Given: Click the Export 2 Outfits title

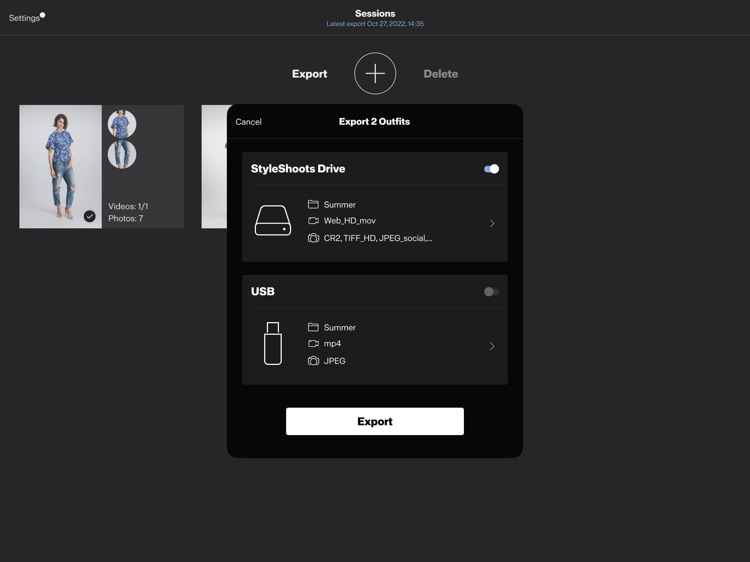Looking at the screenshot, I should (x=375, y=121).
